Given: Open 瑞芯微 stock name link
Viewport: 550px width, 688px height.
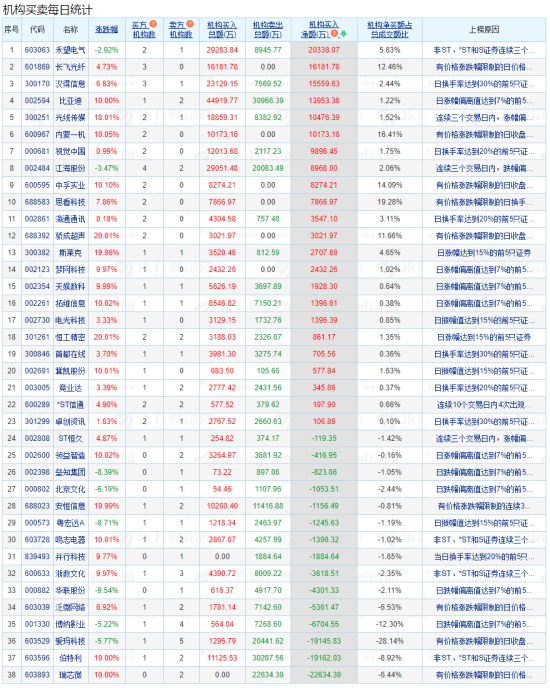Looking at the screenshot, I should [70, 675].
